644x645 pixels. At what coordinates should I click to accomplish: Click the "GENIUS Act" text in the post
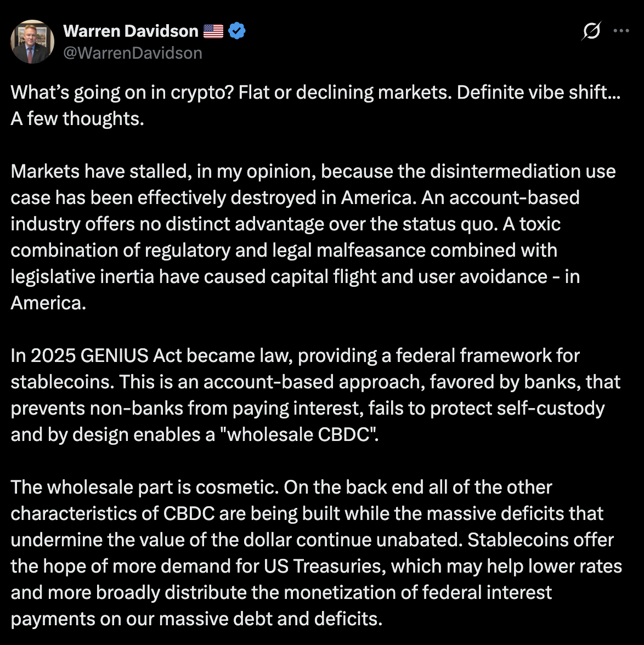[131, 356]
